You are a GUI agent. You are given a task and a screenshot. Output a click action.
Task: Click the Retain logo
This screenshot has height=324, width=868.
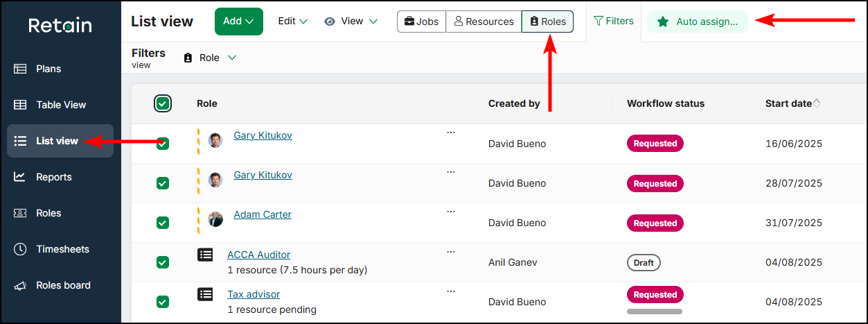click(x=60, y=26)
